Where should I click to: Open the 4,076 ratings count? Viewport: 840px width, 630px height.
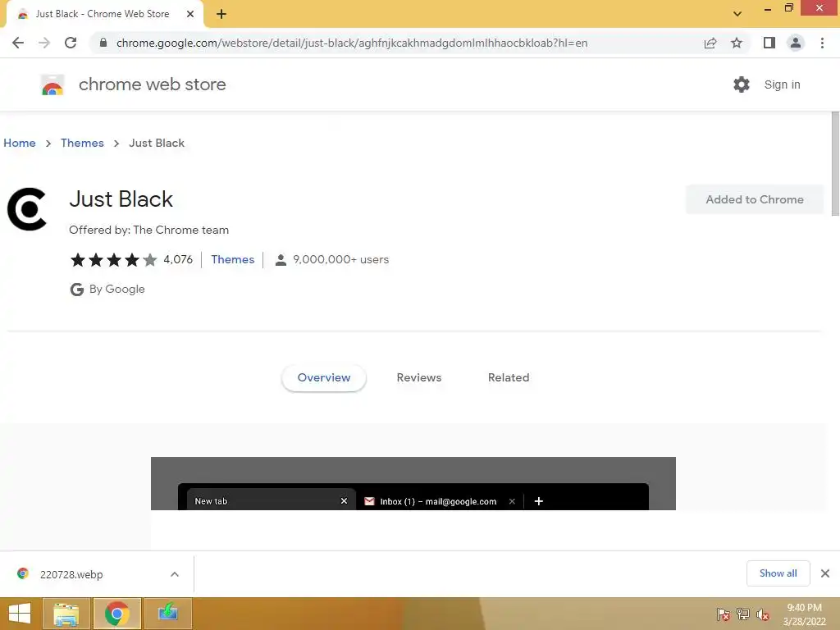pos(178,259)
